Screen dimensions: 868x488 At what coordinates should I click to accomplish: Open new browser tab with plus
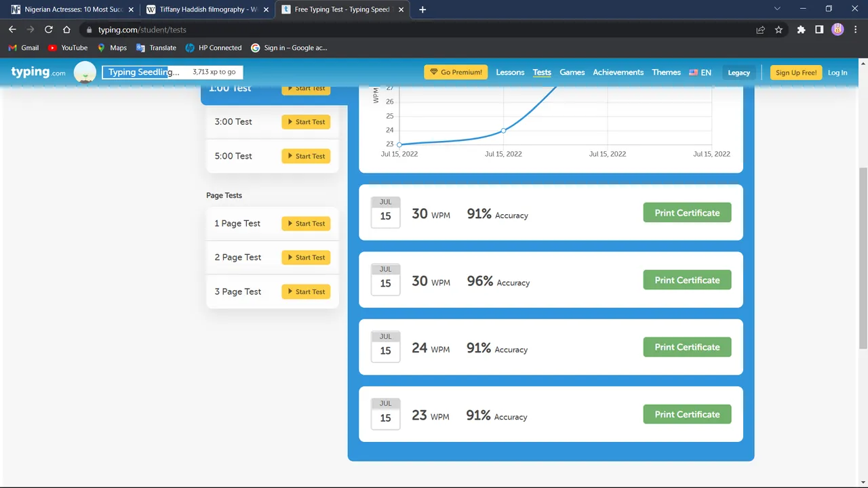[422, 9]
